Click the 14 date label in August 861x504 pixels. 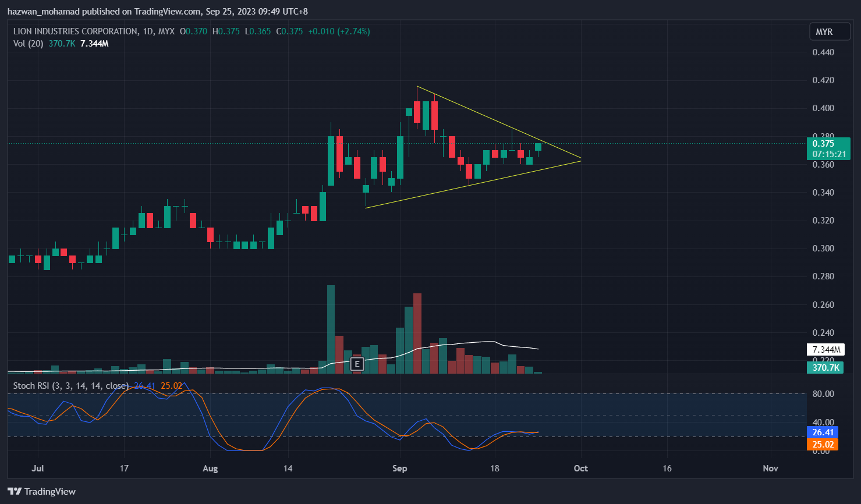(288, 468)
